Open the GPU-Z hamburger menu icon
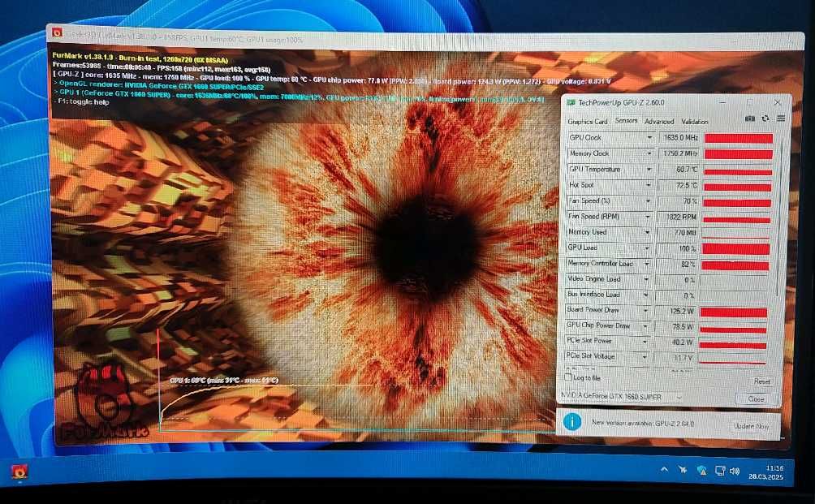This screenshot has width=815, height=504. click(x=781, y=118)
